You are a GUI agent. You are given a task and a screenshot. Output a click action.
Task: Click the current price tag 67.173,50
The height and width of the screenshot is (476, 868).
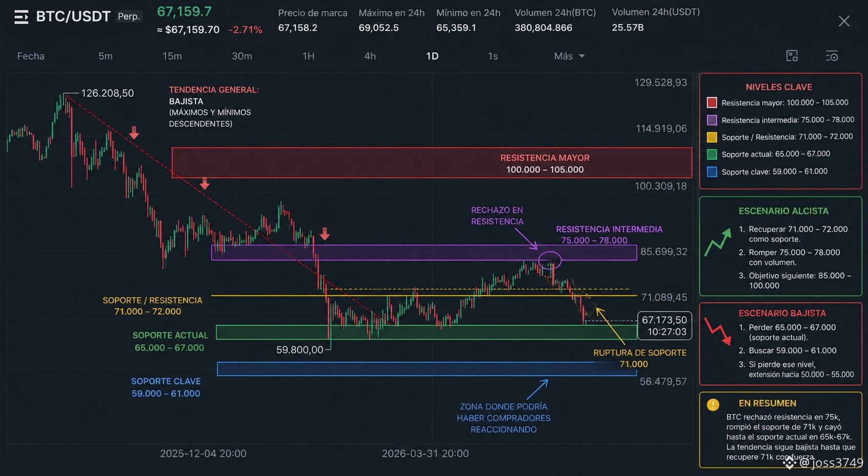[665, 320]
